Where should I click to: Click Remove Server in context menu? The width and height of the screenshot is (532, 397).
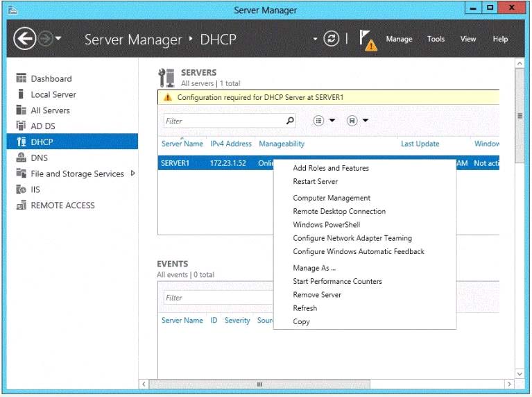click(317, 295)
